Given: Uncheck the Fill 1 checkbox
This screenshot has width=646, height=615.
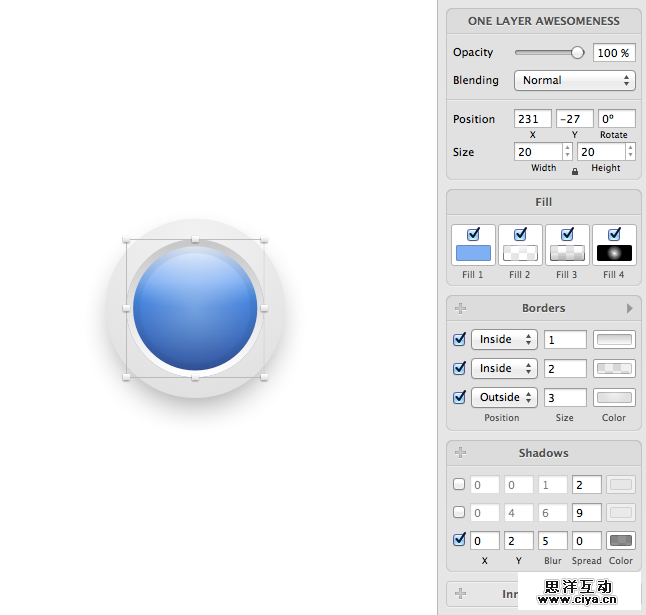Looking at the screenshot, I should pos(473,234).
